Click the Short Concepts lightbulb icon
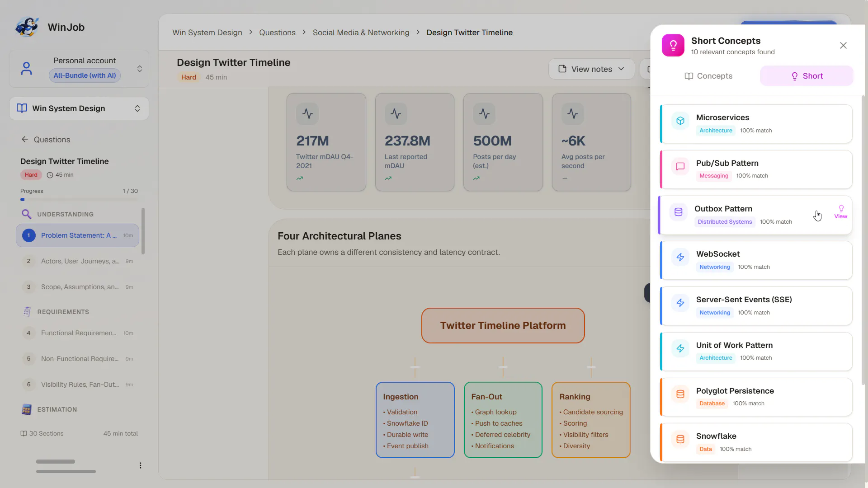 tap(673, 45)
